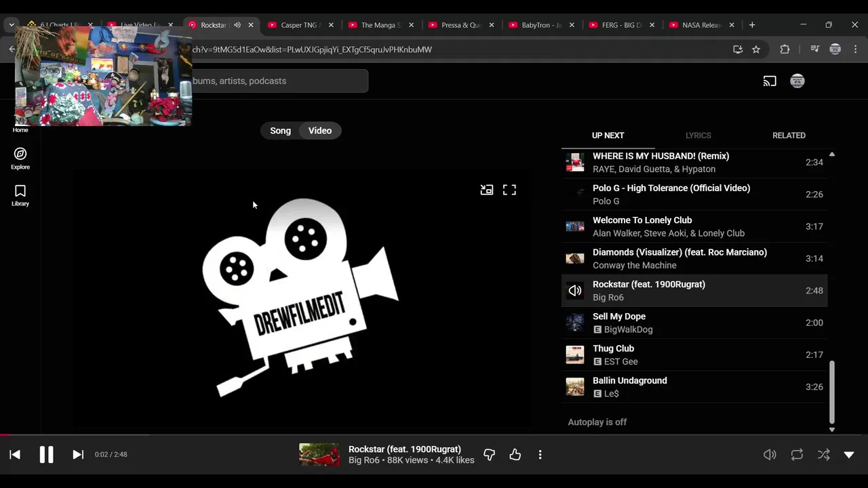Click the Rockstar thumbnail in player bar
Image resolution: width=868 pixels, height=488 pixels.
[x=319, y=455]
